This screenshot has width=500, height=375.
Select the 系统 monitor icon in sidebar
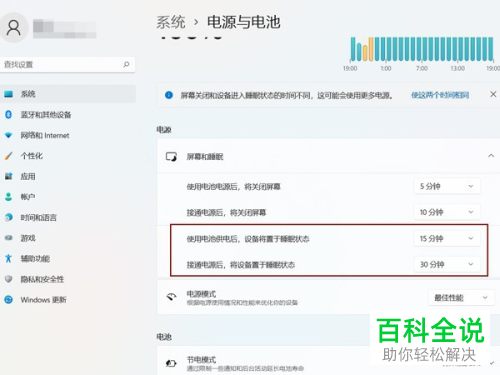pos(8,94)
